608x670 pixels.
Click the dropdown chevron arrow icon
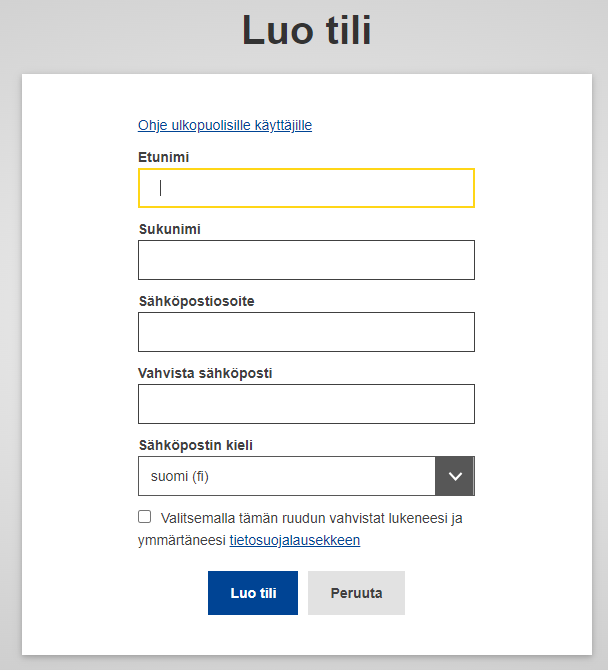(454, 476)
